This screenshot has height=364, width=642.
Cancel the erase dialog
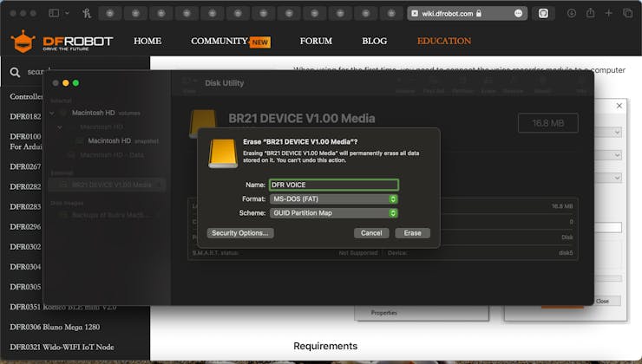(x=371, y=233)
